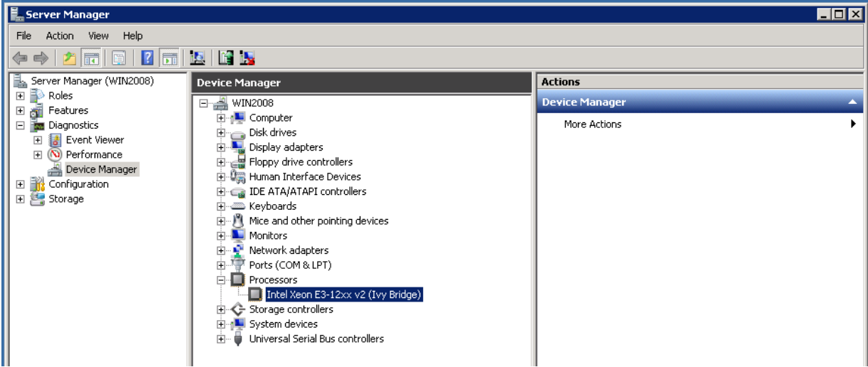
Task: Click the IDE ATA/ATAPI controllers icon
Action: [x=238, y=191]
